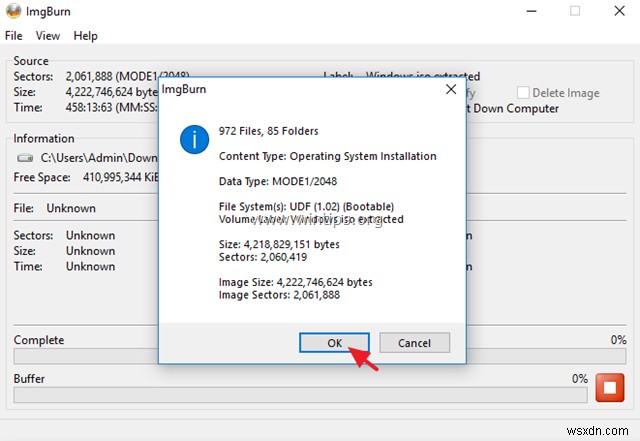Select 'Size: 4,218,829,151 bytes' in dialog
This screenshot has height=441, width=640.
click(x=279, y=244)
